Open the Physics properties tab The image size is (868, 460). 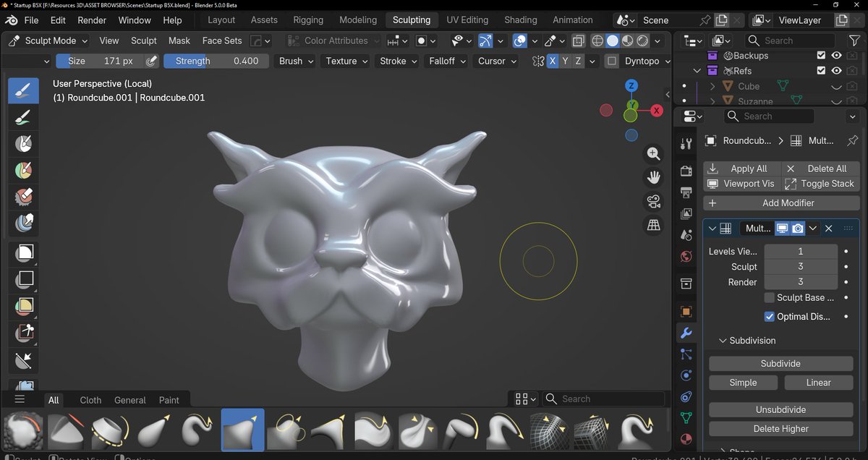click(686, 375)
